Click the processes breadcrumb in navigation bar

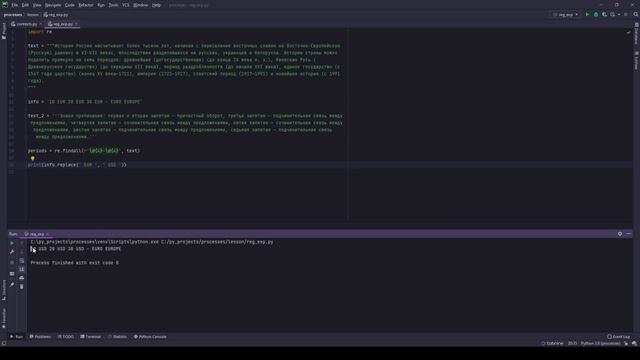pyautogui.click(x=13, y=15)
